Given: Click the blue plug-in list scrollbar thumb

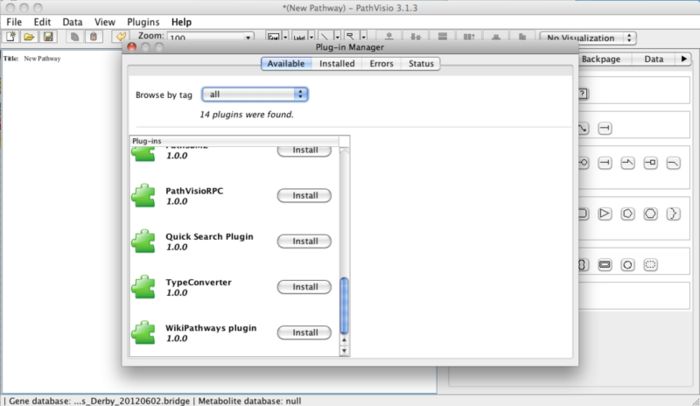Looking at the screenshot, I should (344, 306).
